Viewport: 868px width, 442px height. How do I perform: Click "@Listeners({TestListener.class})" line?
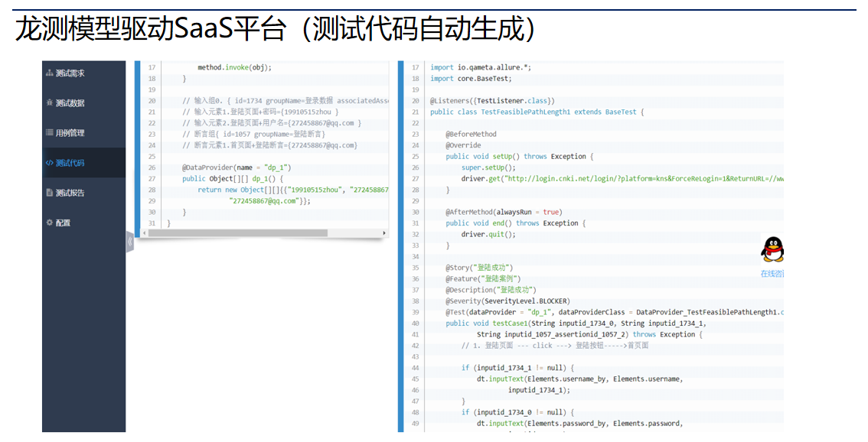tap(492, 101)
